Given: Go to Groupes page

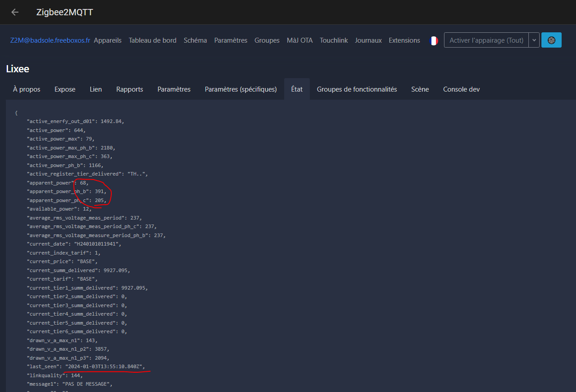Looking at the screenshot, I should pyautogui.click(x=267, y=40).
